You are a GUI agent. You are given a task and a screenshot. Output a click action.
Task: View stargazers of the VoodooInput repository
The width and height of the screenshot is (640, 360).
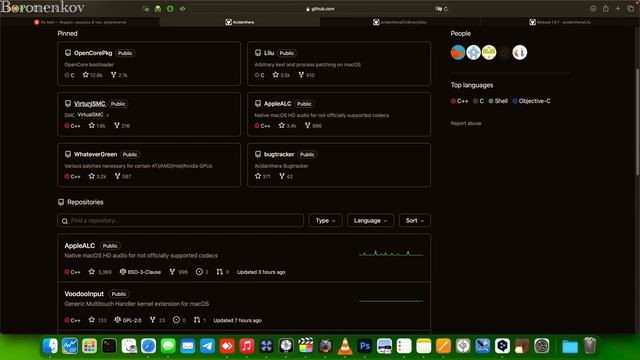coord(98,320)
